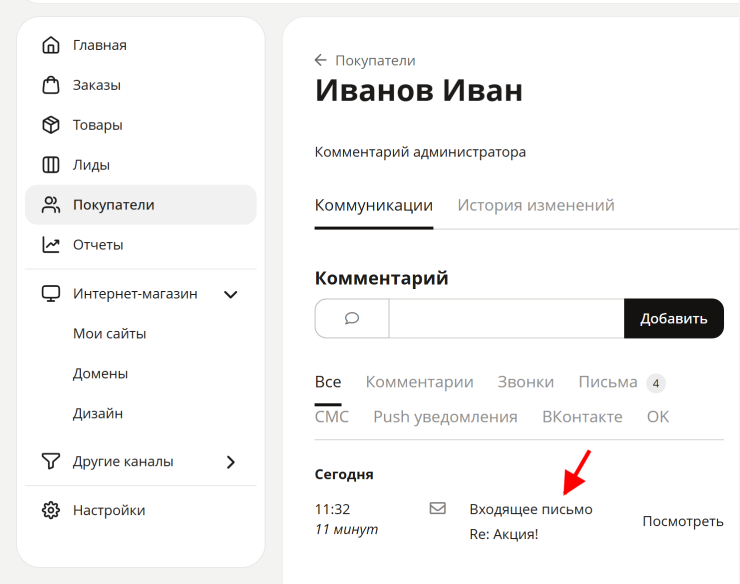The image size is (740, 584).
Task: Select the Комментарии filter tab
Action: coord(420,382)
